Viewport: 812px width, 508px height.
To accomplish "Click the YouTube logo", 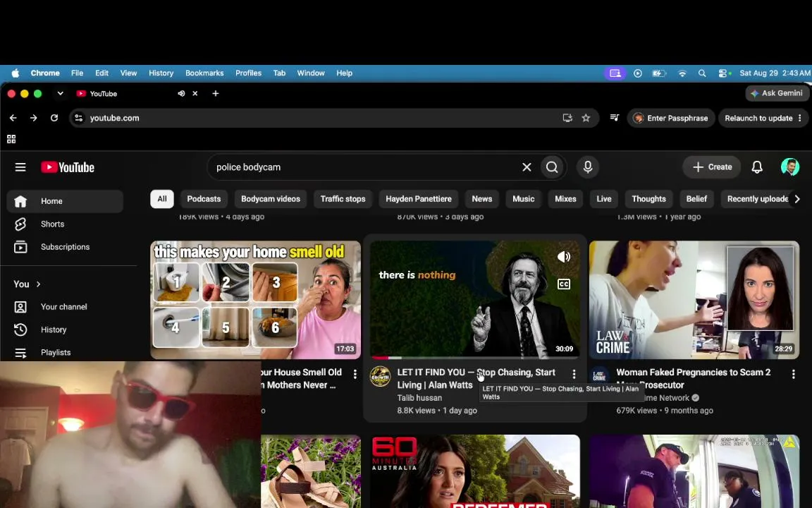I will 68,167.
